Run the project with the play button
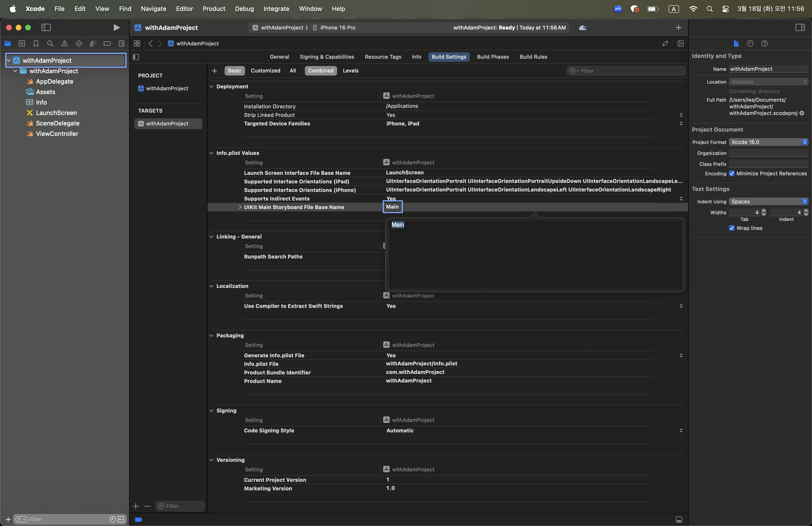The height and width of the screenshot is (526, 812). point(116,27)
